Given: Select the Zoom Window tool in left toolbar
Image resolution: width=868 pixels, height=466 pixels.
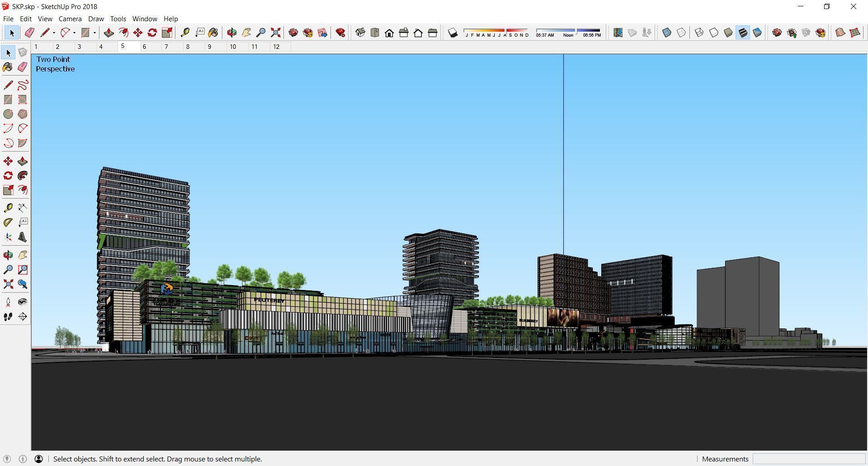Looking at the screenshot, I should pos(23,270).
